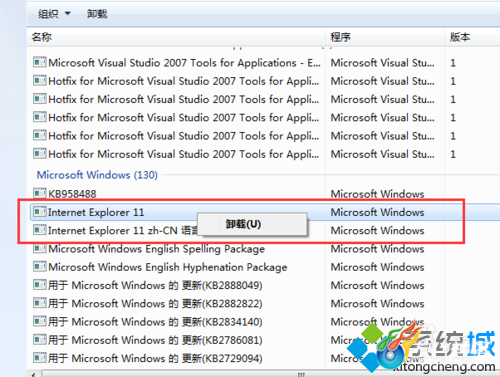This screenshot has height=377, width=500.
Task: Click the English Hyphenation Package row icon
Action: [x=40, y=266]
